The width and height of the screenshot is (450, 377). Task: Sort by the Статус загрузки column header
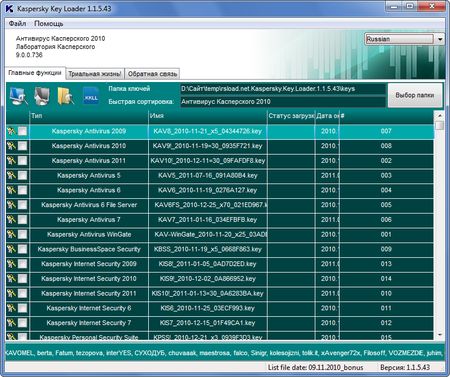pos(291,116)
